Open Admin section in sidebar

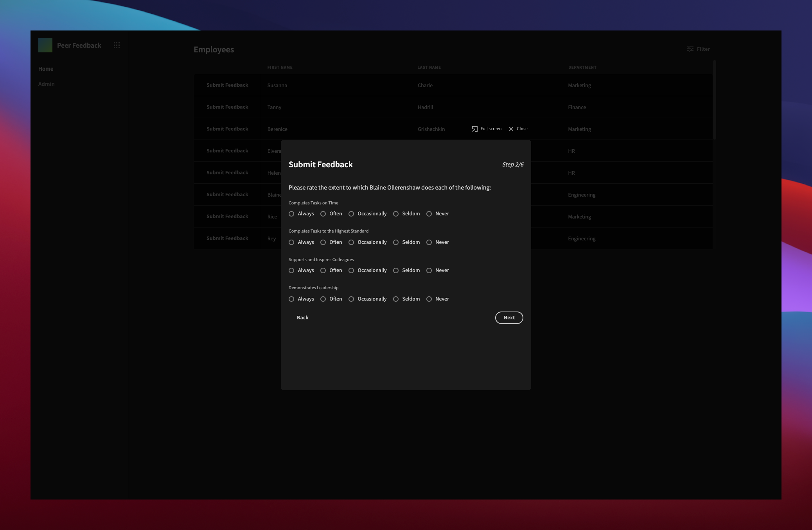tap(46, 83)
